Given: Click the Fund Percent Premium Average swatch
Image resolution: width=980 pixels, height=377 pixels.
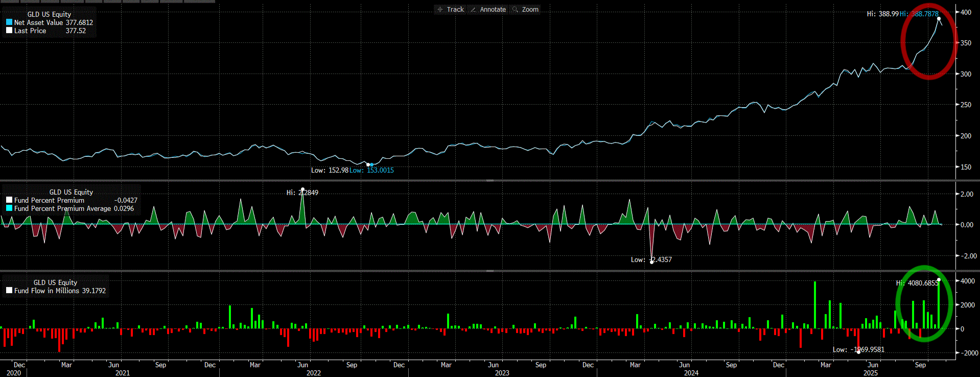Looking at the screenshot, I should [9, 208].
